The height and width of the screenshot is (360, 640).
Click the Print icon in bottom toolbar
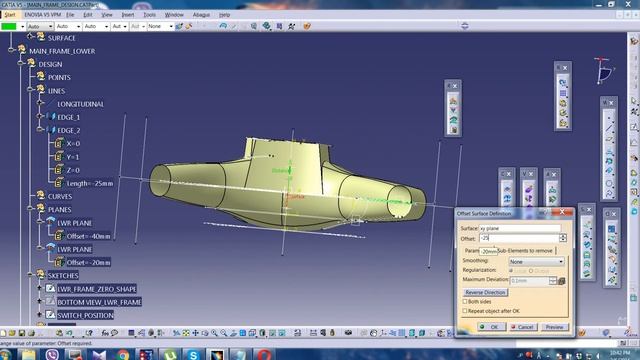tap(31, 333)
